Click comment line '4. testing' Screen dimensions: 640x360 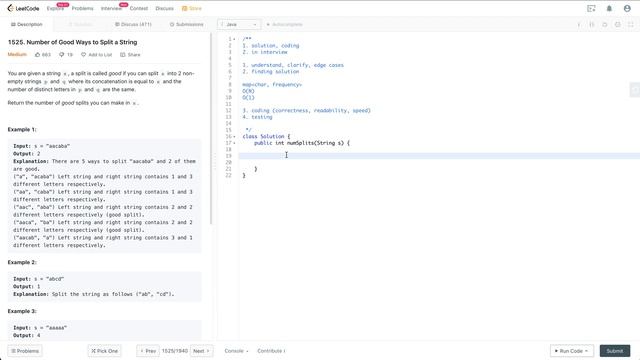pos(257,117)
